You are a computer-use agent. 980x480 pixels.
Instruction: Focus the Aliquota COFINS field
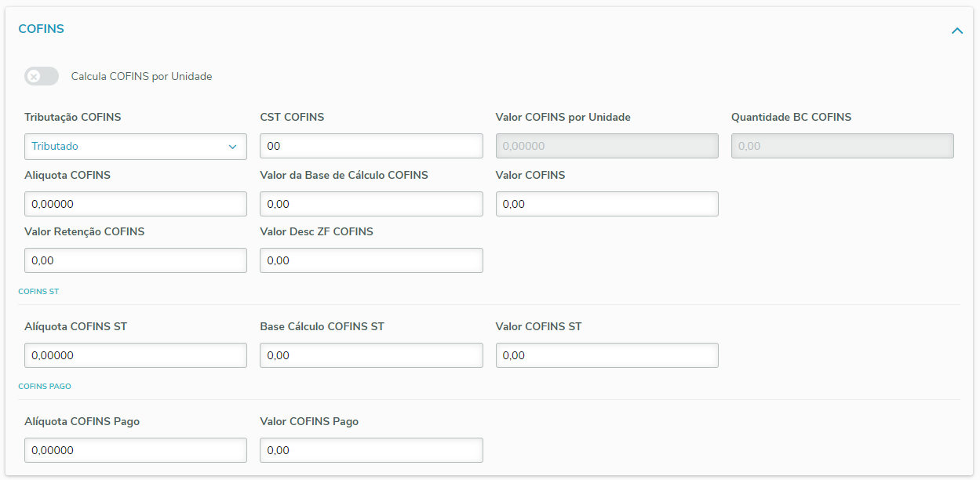click(x=136, y=204)
